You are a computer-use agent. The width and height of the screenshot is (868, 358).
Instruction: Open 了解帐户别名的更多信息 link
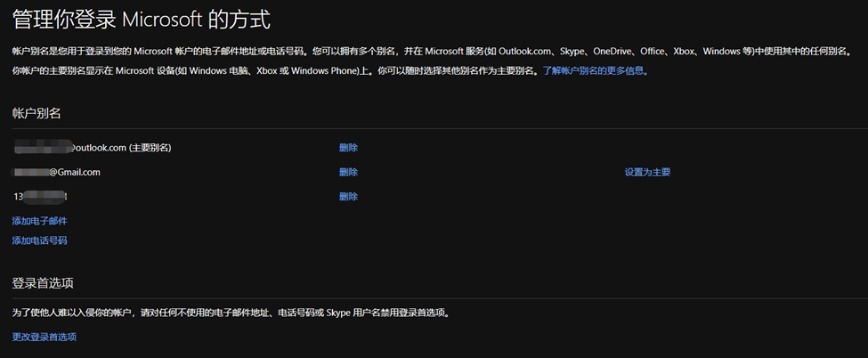click(x=595, y=71)
